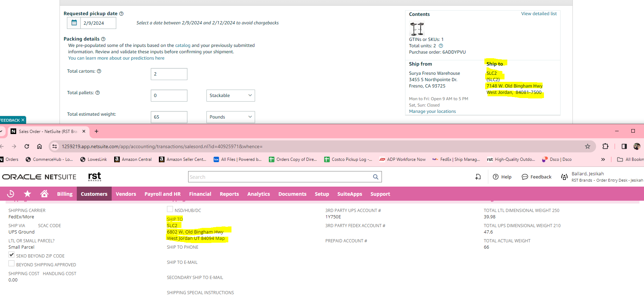Open the role switcher icon
This screenshot has height=303, width=644.
click(x=564, y=177)
